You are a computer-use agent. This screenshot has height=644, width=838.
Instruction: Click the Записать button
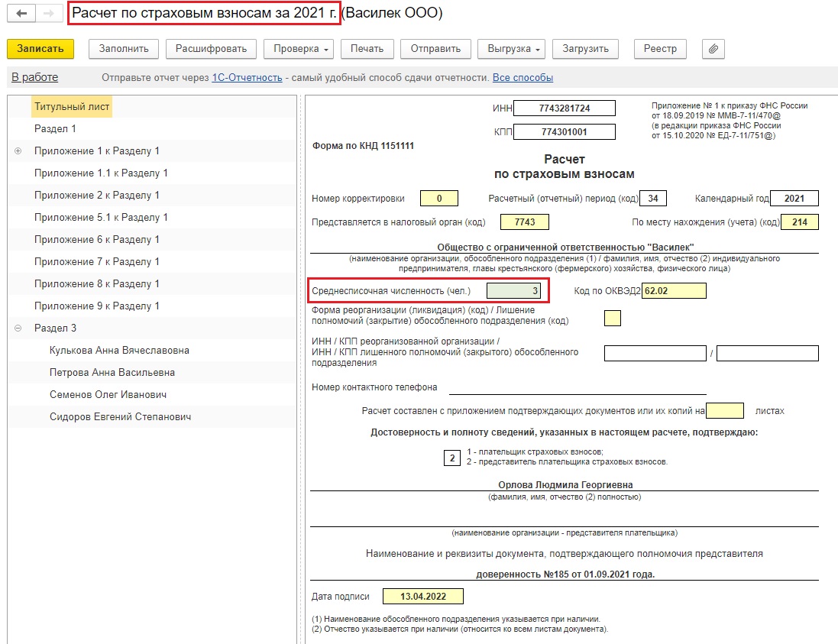click(40, 49)
